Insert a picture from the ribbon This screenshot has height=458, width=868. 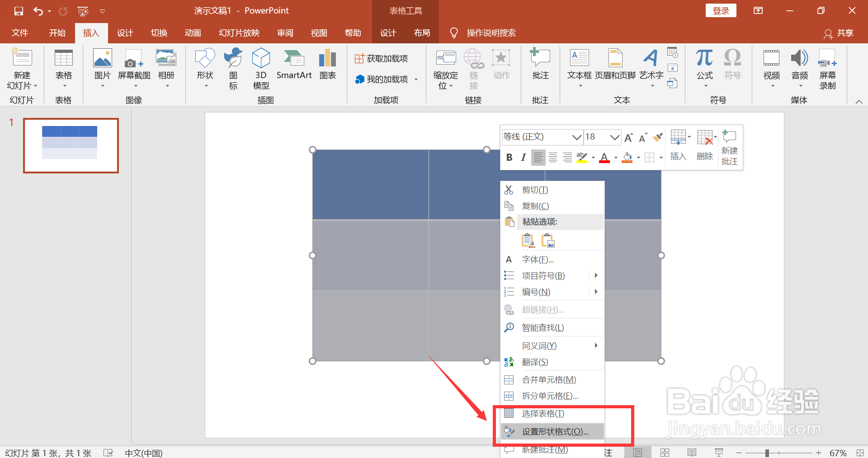[103, 69]
